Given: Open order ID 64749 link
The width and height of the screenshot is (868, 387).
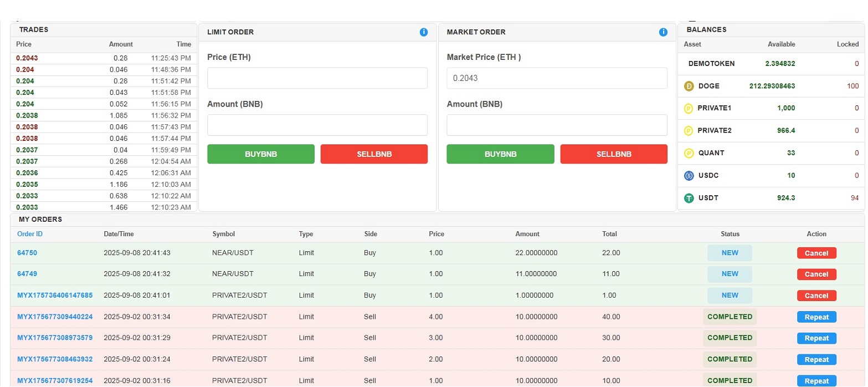Looking at the screenshot, I should 27,274.
